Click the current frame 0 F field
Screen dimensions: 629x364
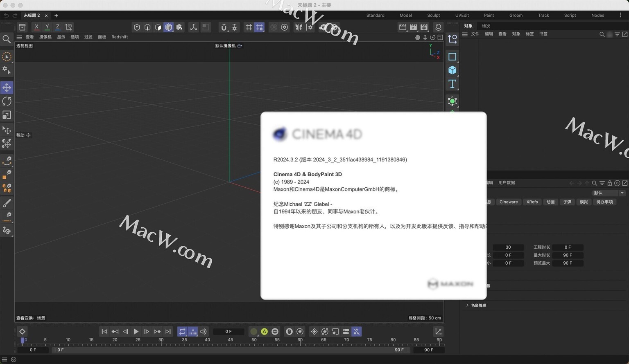tap(229, 332)
